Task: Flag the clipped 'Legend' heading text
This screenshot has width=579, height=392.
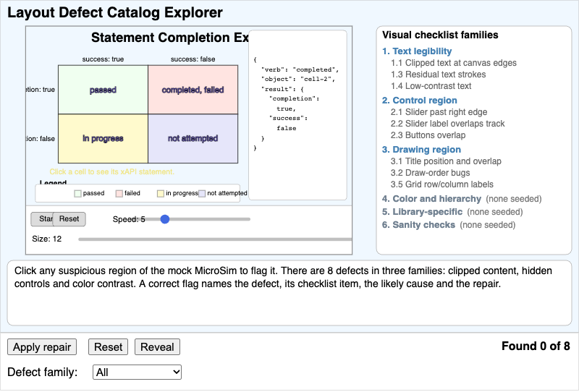Action: pyautogui.click(x=53, y=182)
